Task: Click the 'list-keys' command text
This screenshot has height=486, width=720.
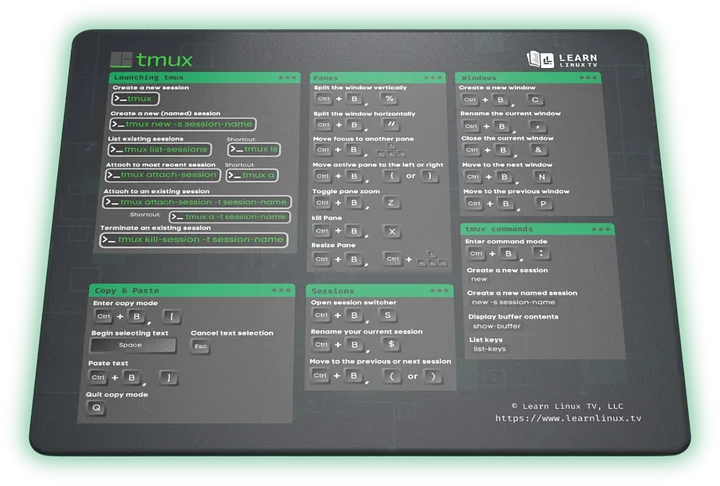Action: tap(490, 349)
